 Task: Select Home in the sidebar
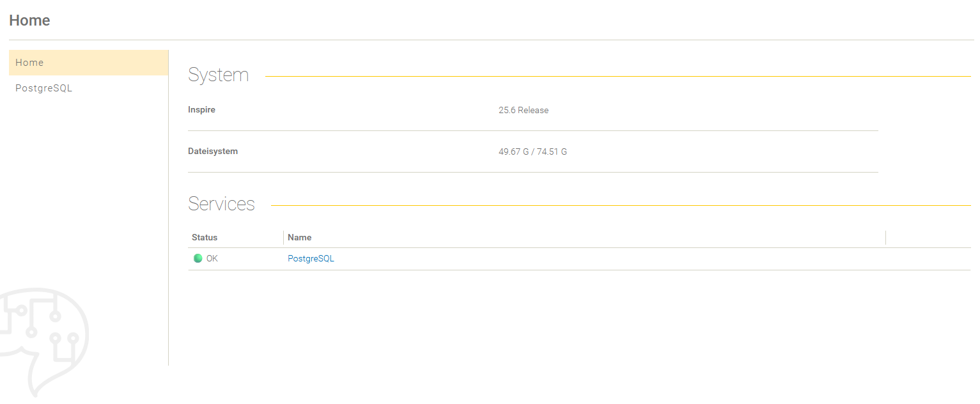click(88, 63)
